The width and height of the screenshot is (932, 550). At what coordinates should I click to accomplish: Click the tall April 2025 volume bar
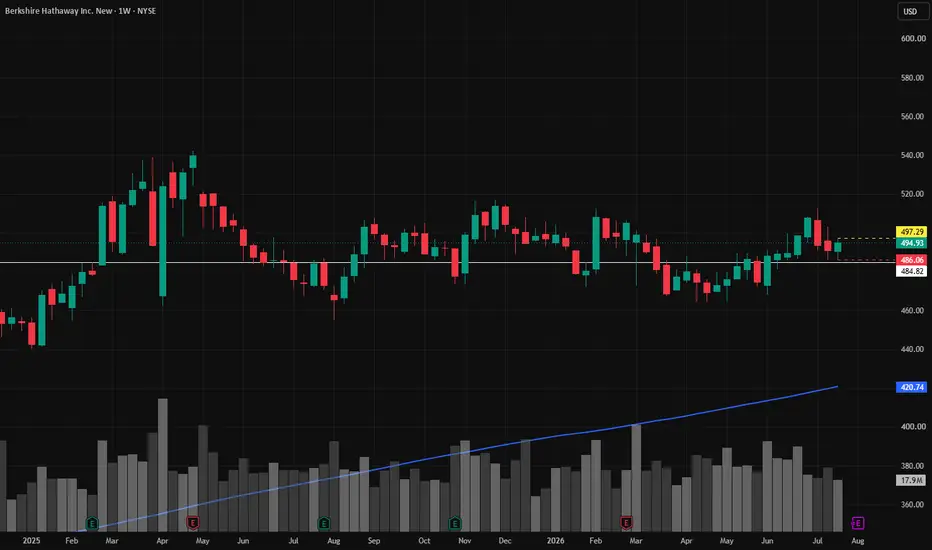162,465
